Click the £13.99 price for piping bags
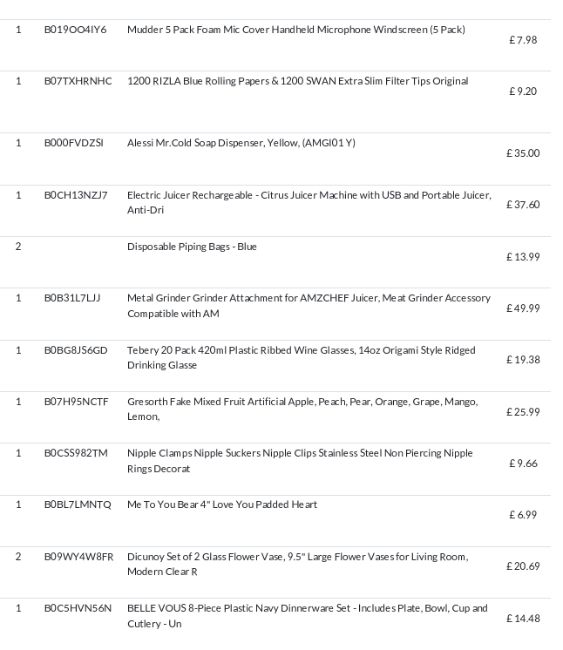Viewport: 563px width, 650px height. pos(523,257)
